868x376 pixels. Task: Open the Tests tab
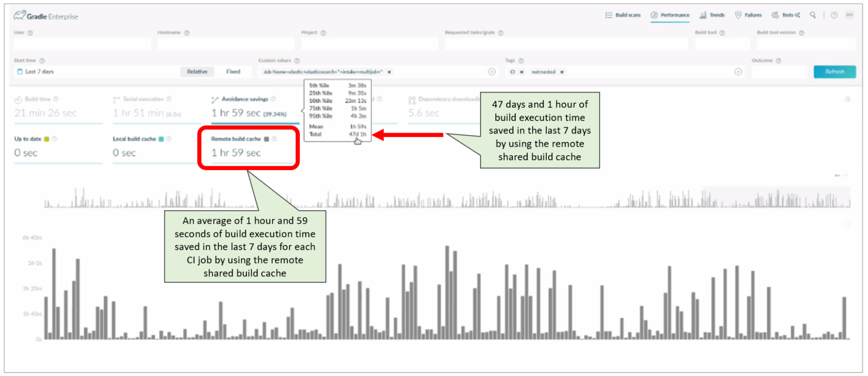pyautogui.click(x=786, y=15)
